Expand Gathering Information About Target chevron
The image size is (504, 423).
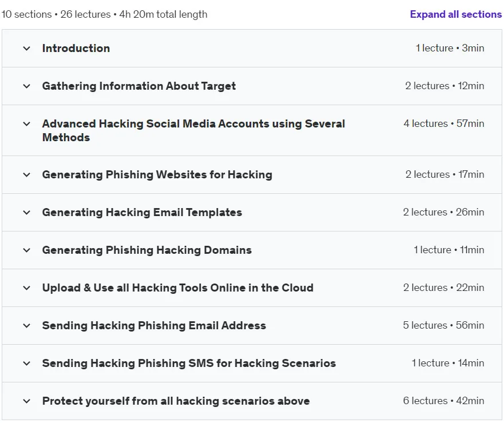(x=27, y=86)
